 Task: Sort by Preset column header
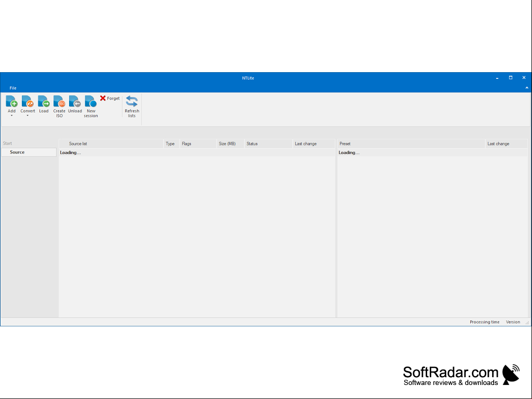click(x=411, y=144)
